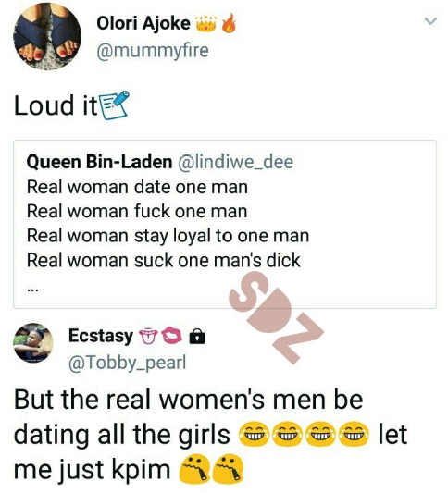Open the Olori Ajoke display name

tap(143, 23)
